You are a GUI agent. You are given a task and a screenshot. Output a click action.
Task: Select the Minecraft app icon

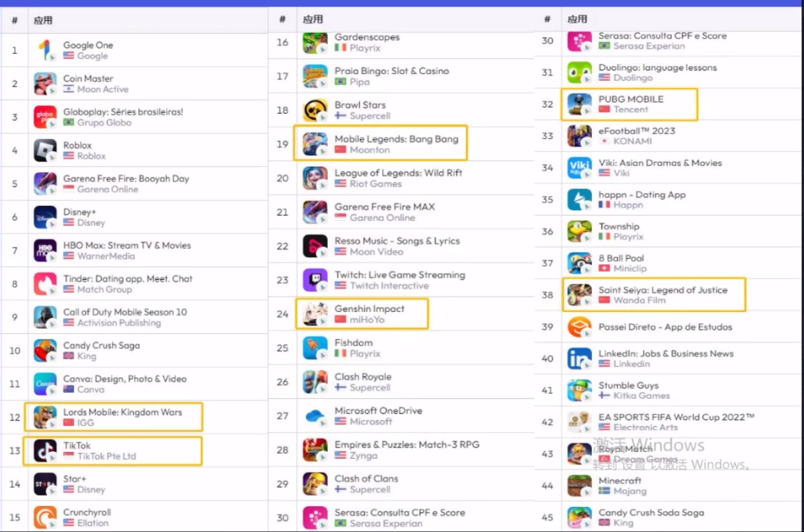pos(580,486)
